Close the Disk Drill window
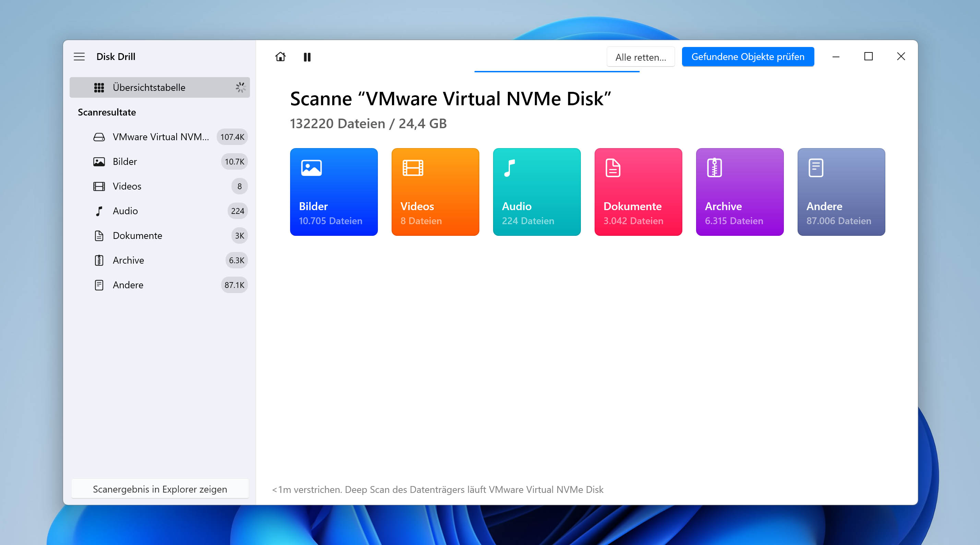The image size is (980, 545). (x=901, y=57)
